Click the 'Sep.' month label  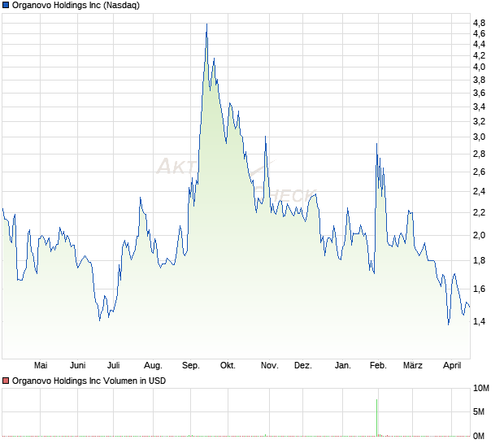(x=190, y=365)
